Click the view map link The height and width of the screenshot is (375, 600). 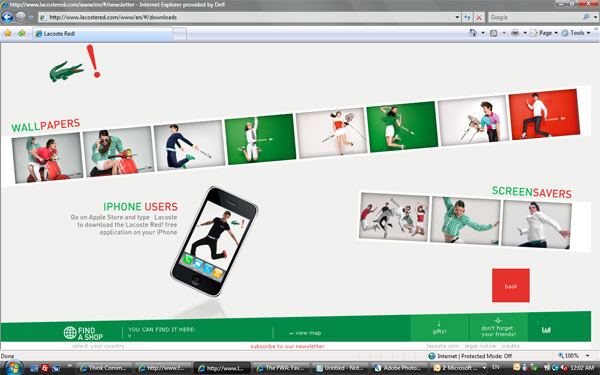point(305,333)
